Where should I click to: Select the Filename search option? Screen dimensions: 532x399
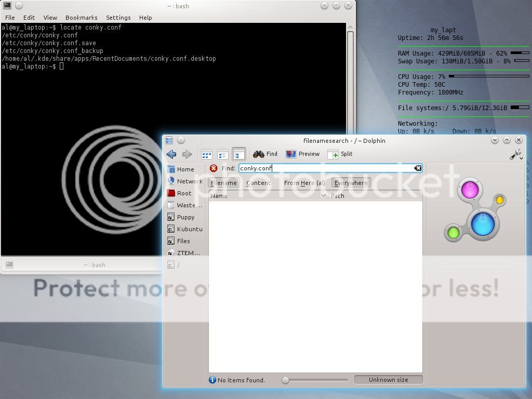[x=223, y=183]
